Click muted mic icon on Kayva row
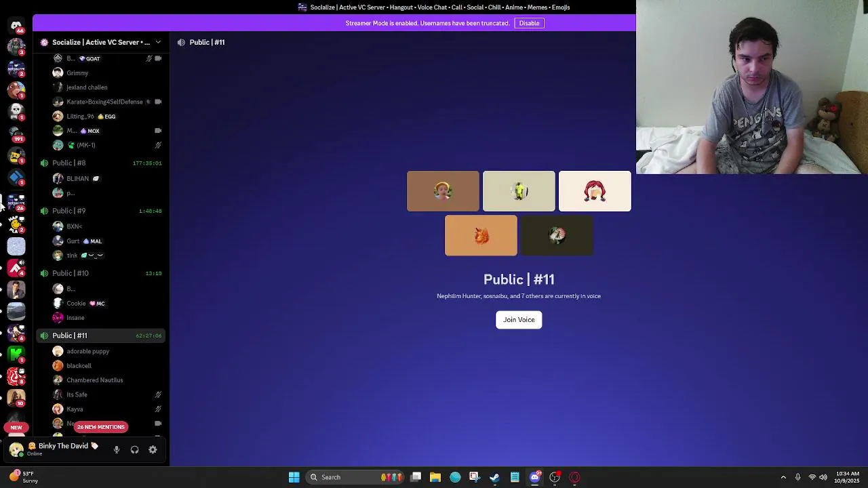 [158, 409]
